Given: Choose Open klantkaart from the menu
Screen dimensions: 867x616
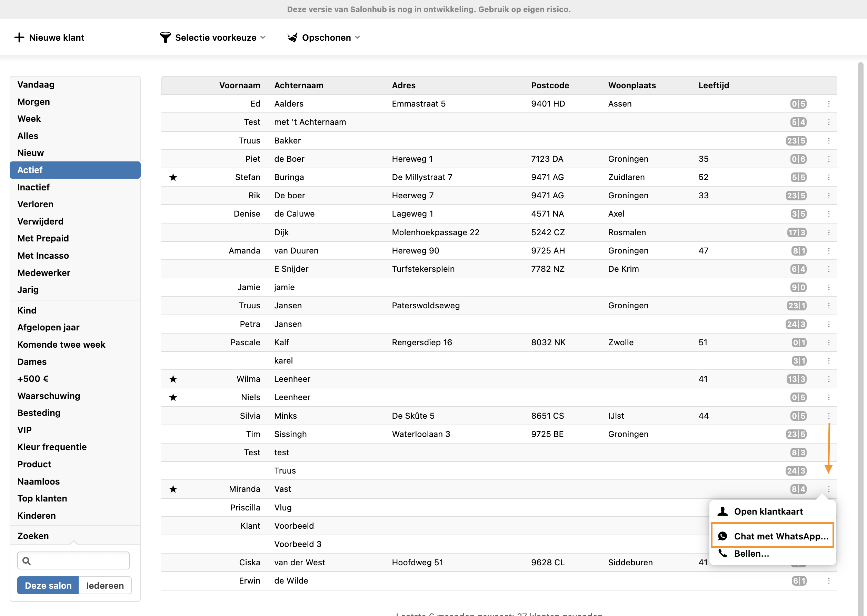Looking at the screenshot, I should [x=768, y=511].
